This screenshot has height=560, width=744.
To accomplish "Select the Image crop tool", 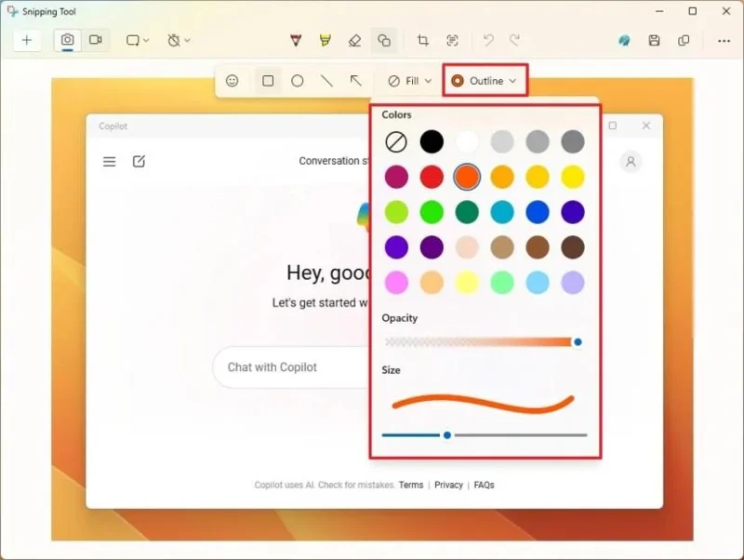I will click(423, 40).
